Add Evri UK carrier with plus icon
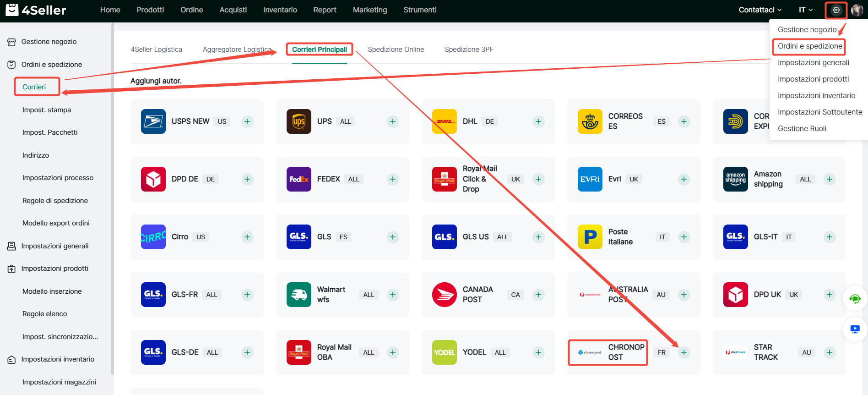The height and width of the screenshot is (395, 868). tap(684, 179)
